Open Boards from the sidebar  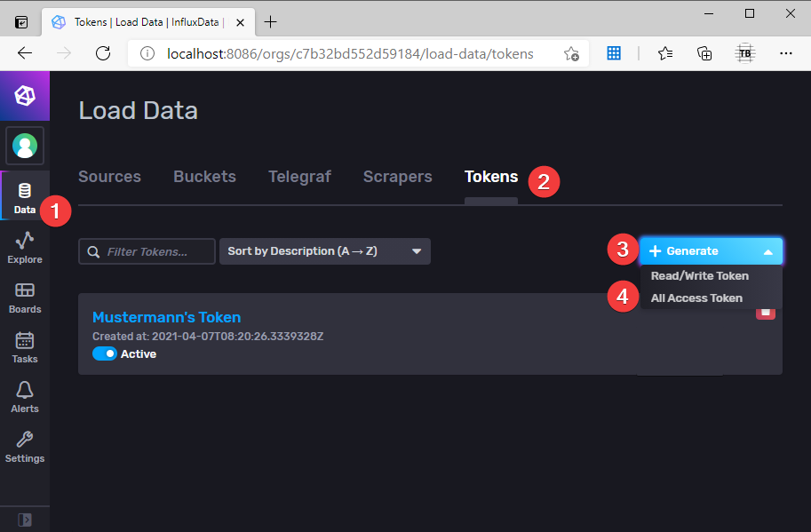point(24,297)
